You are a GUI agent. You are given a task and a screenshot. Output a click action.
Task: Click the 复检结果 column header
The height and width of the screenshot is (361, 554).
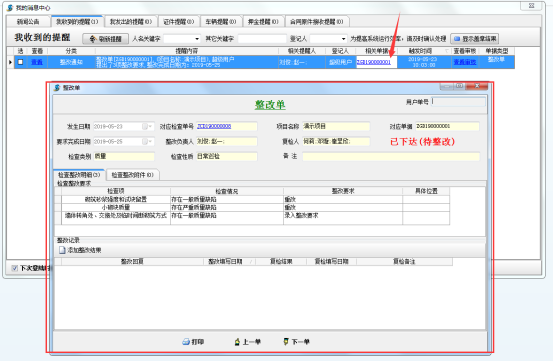click(281, 261)
